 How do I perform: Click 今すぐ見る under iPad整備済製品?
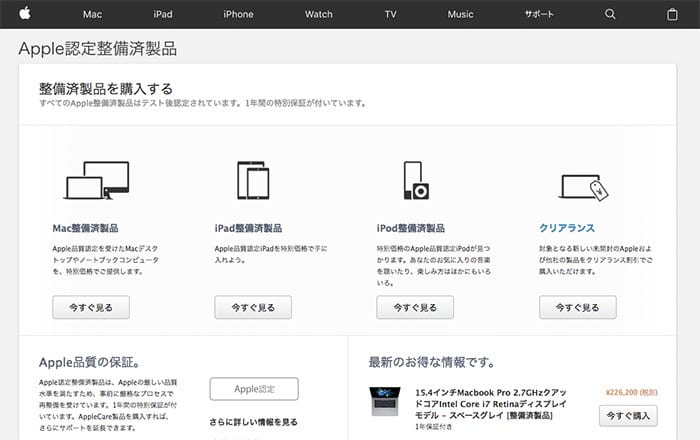point(253,307)
